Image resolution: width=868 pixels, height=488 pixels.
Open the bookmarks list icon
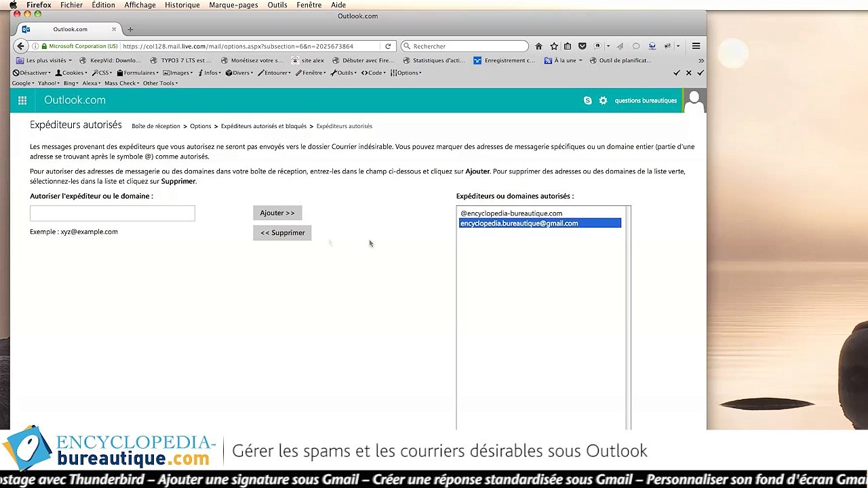point(568,46)
